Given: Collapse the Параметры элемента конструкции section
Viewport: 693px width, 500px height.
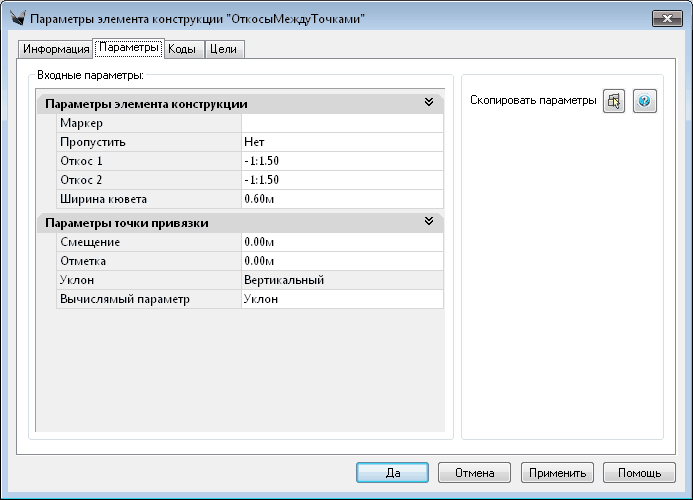Looking at the screenshot, I should coord(429,103).
